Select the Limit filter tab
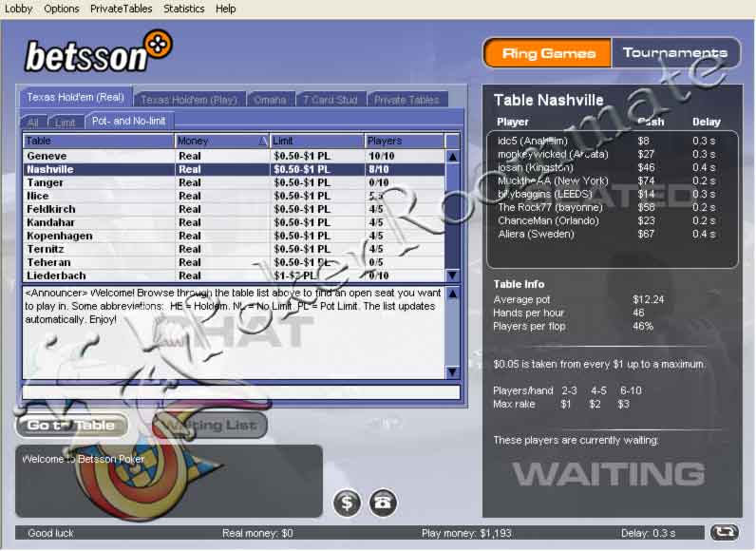756x551 pixels. click(65, 123)
